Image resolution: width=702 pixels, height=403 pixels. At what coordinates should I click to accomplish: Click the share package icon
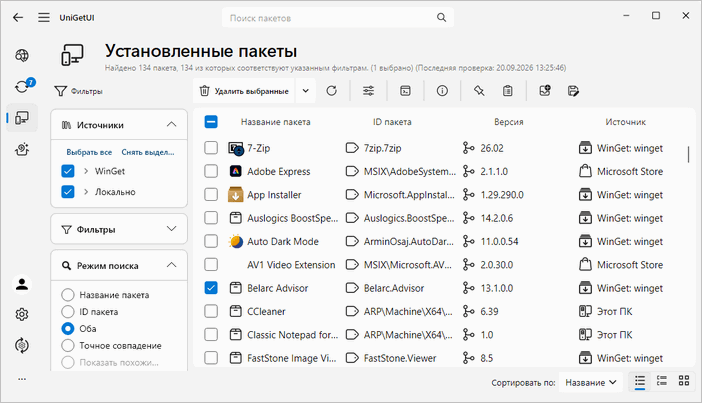[545, 91]
